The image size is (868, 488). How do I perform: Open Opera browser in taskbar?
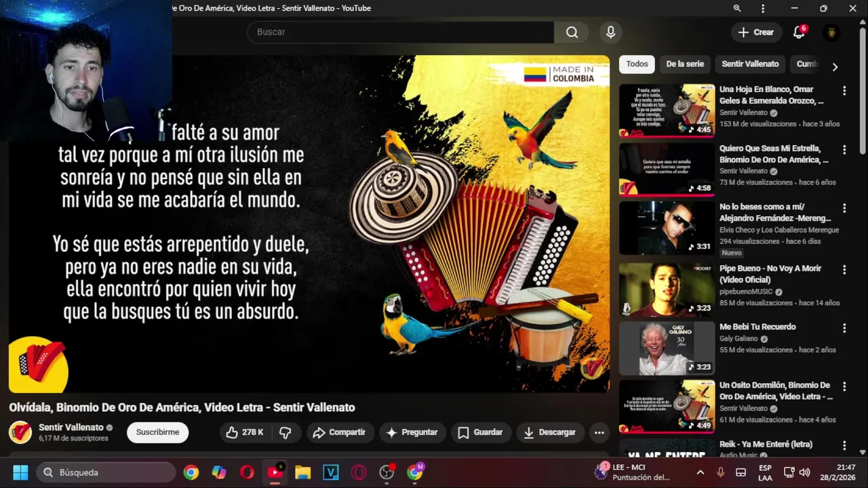pos(247,472)
